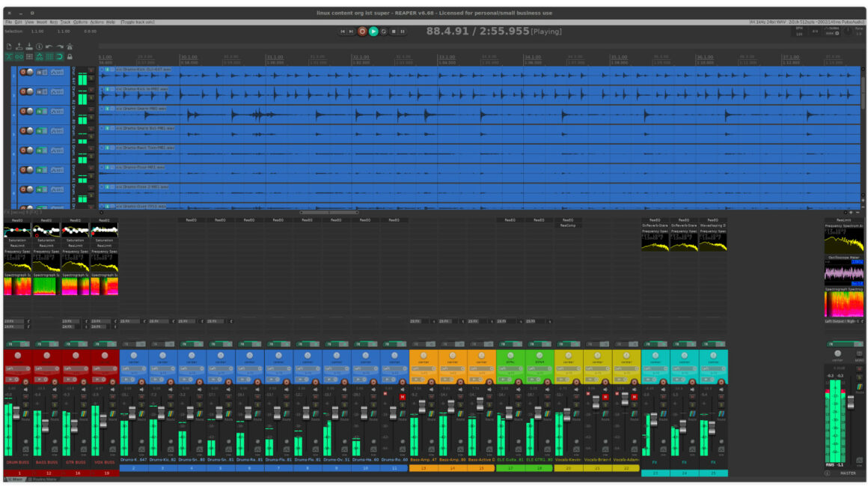Toggle the lock icon in toolbar

[x=70, y=56]
